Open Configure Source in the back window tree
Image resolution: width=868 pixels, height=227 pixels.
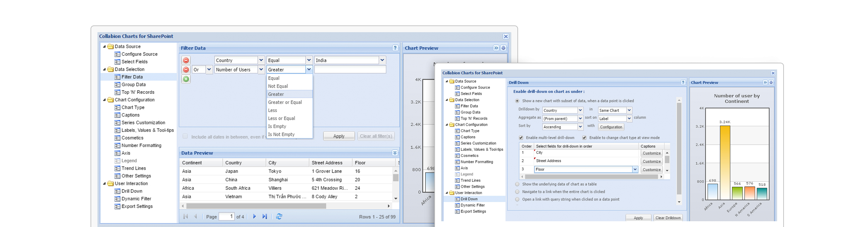[139, 54]
